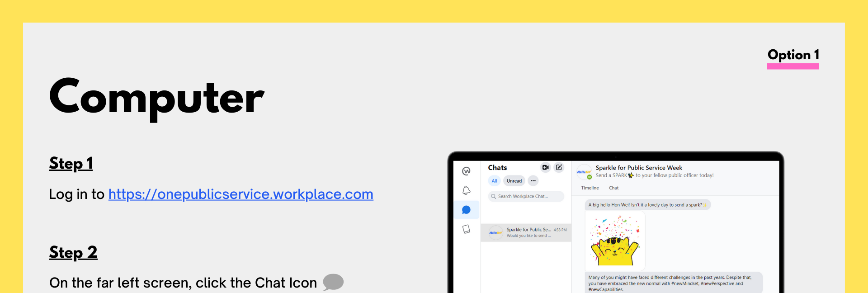
Task: Toggle the All chats filter pill
Action: click(x=494, y=181)
